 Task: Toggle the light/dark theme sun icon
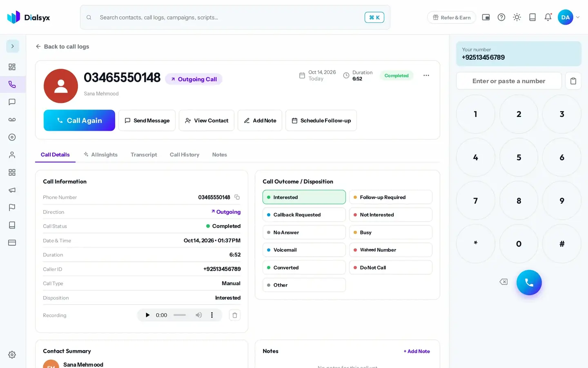click(517, 17)
